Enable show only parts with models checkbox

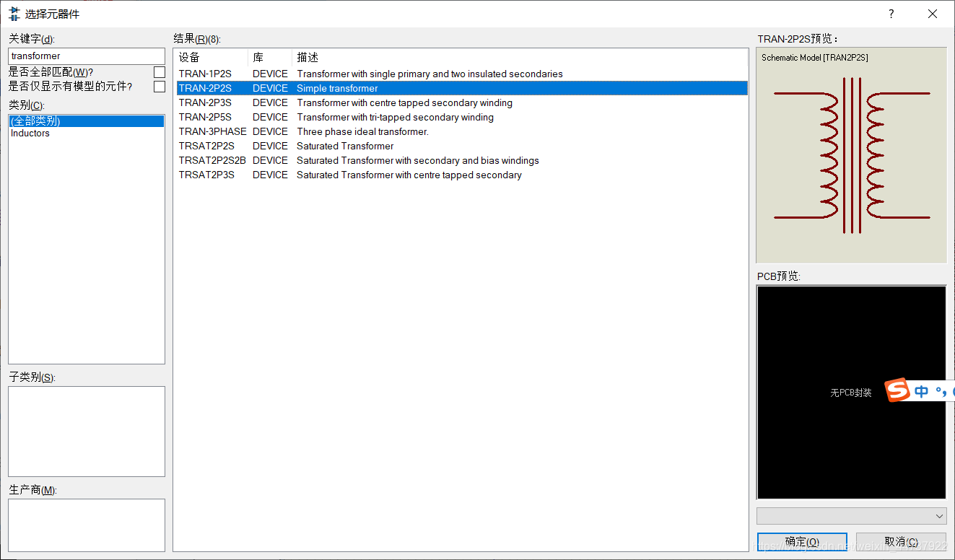(x=160, y=87)
